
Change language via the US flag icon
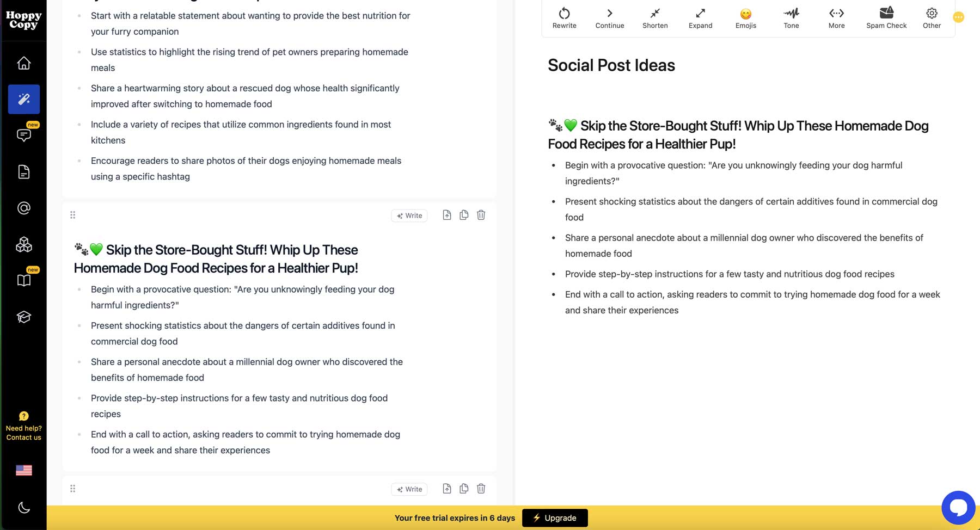click(x=23, y=470)
